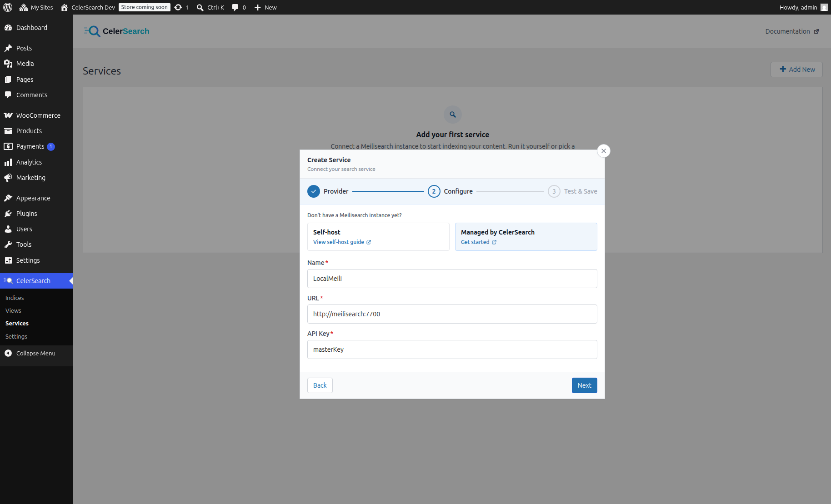Viewport: 831px width, 504px height.
Task: Click the Store coming soon badge
Action: pyautogui.click(x=145, y=7)
